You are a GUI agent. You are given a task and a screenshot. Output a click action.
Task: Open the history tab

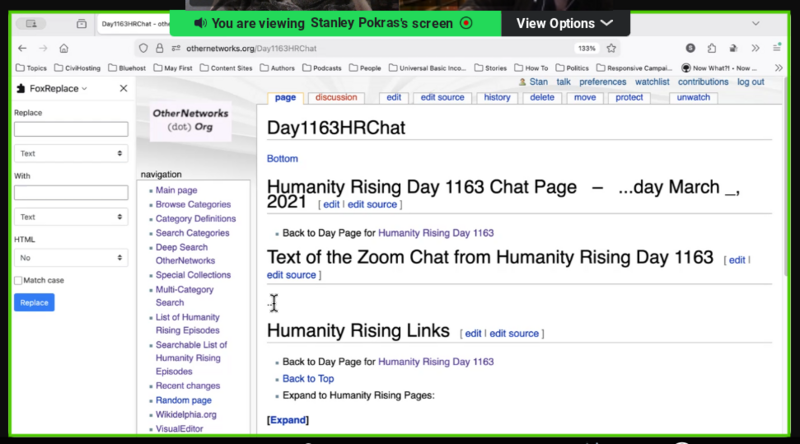[x=497, y=97]
